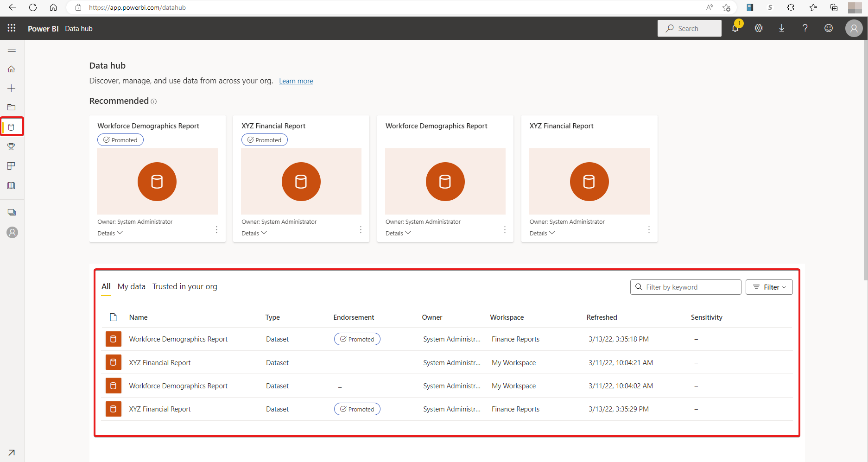Click the download arrow icon

click(x=782, y=28)
